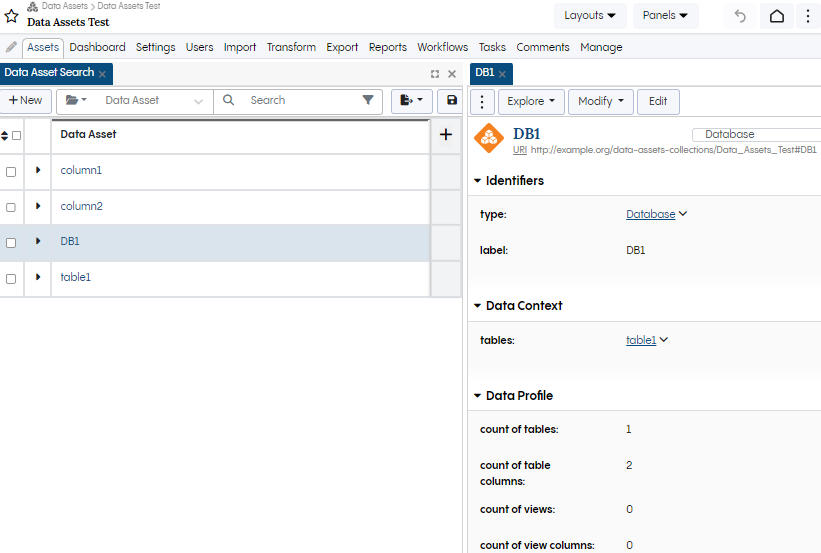821x553 pixels.
Task: Open the Tasks tab
Action: (492, 47)
